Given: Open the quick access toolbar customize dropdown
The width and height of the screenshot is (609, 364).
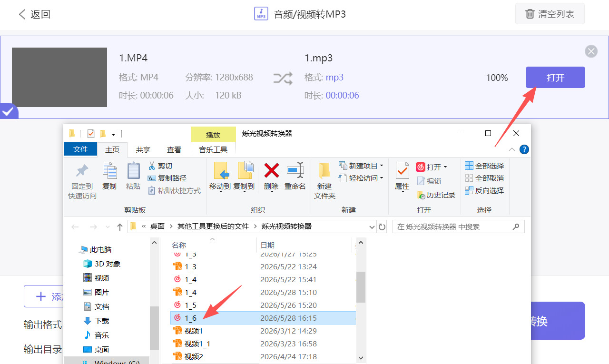Looking at the screenshot, I should point(114,134).
